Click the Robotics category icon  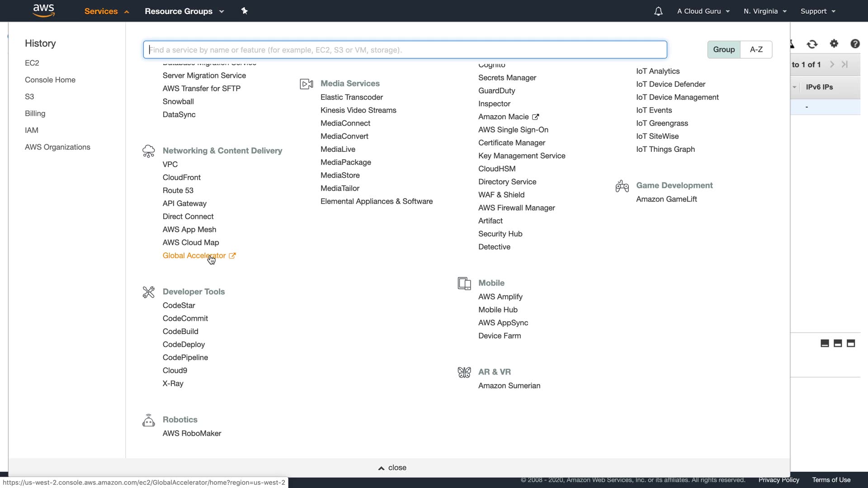[x=148, y=420]
